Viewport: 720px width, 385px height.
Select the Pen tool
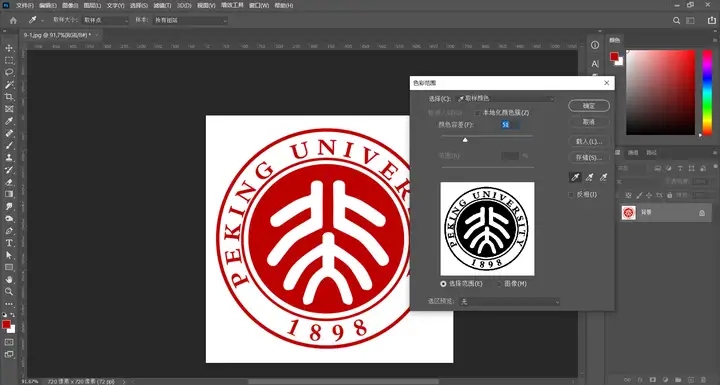(x=9, y=231)
